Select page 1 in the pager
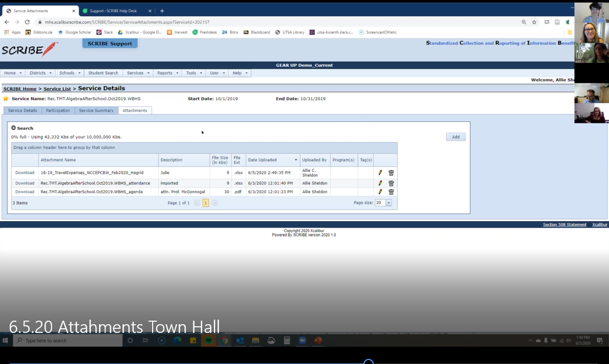 coord(205,203)
